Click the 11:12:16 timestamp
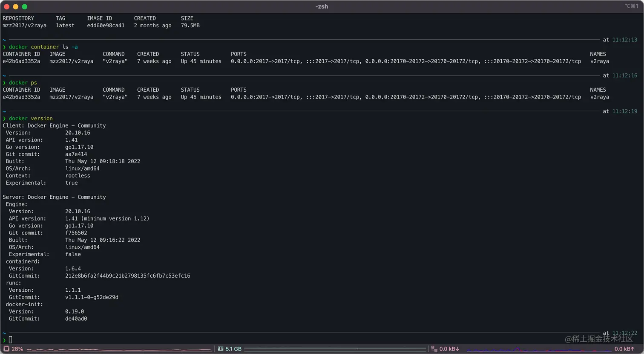 coord(625,75)
